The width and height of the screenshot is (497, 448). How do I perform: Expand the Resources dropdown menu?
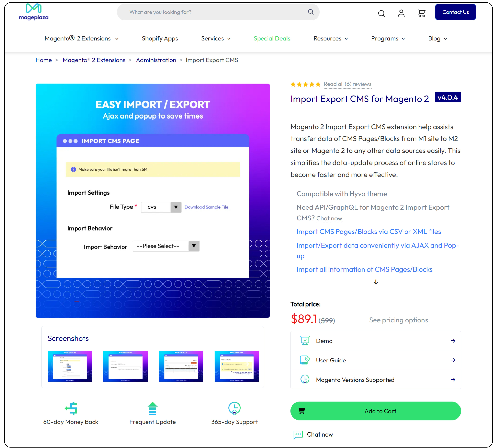click(331, 39)
